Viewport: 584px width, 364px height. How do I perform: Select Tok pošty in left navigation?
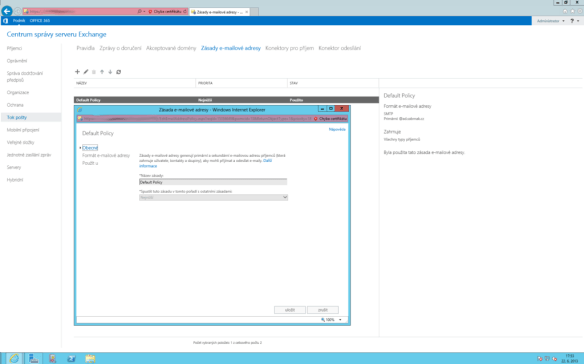pos(17,117)
